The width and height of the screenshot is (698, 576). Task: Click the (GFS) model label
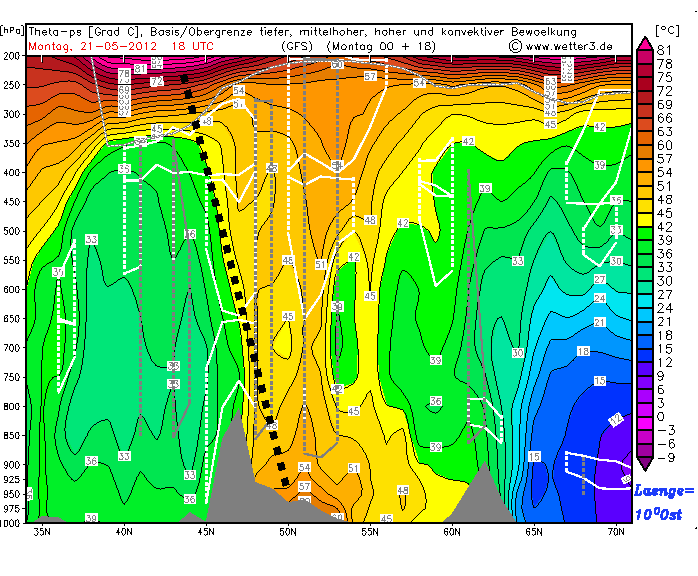(x=296, y=45)
